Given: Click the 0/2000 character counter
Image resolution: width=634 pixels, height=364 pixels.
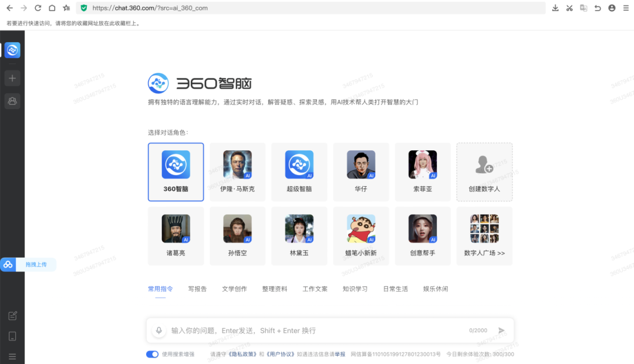Looking at the screenshot, I should [x=478, y=331].
